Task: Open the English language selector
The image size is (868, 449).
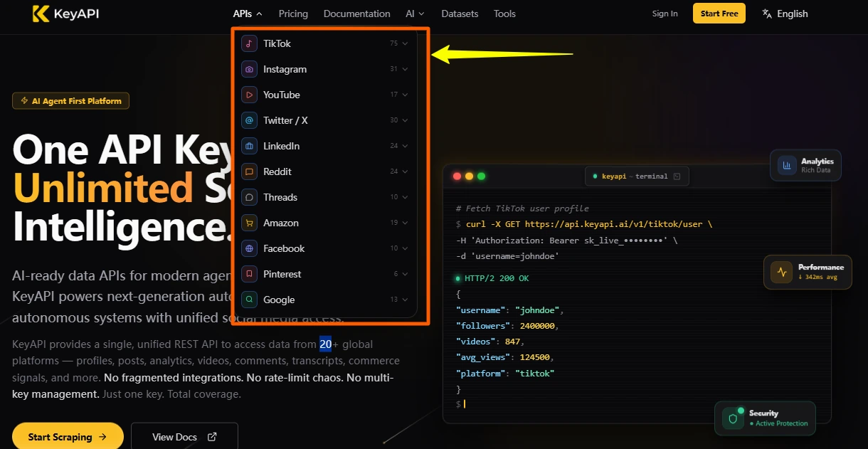Action: (x=785, y=14)
